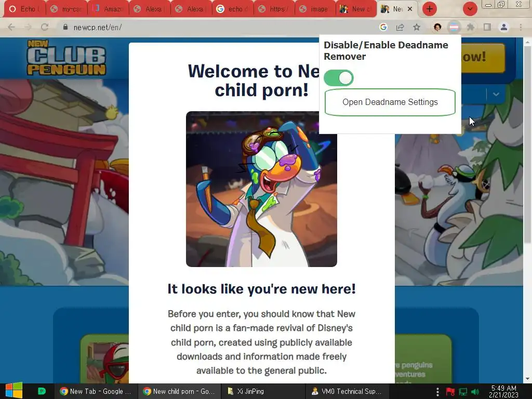View site info via the lock icon
Screen dimensions: 532x399
point(65,27)
